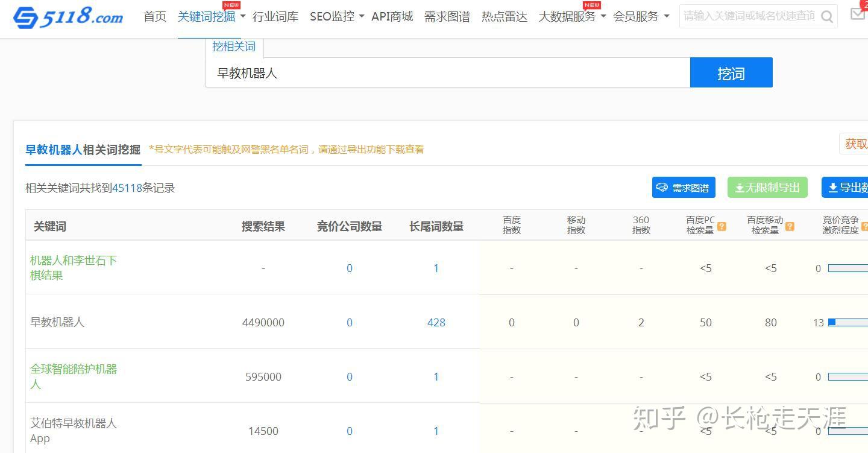Click long-tail count 1 for 全球智能陪护机器人
The image size is (868, 453).
436,377
